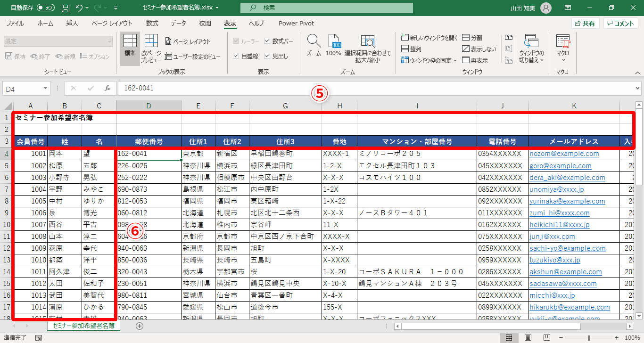
Task: Click the fx insert function icon
Action: (107, 88)
